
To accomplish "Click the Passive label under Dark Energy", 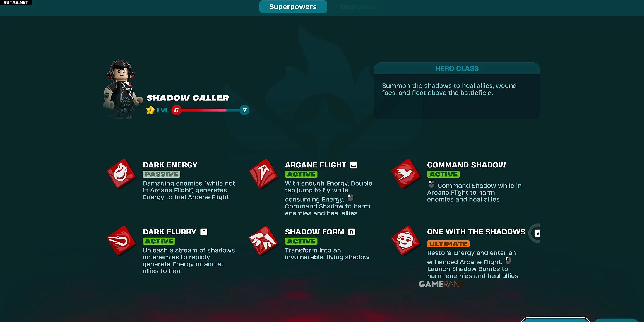I will (162, 174).
